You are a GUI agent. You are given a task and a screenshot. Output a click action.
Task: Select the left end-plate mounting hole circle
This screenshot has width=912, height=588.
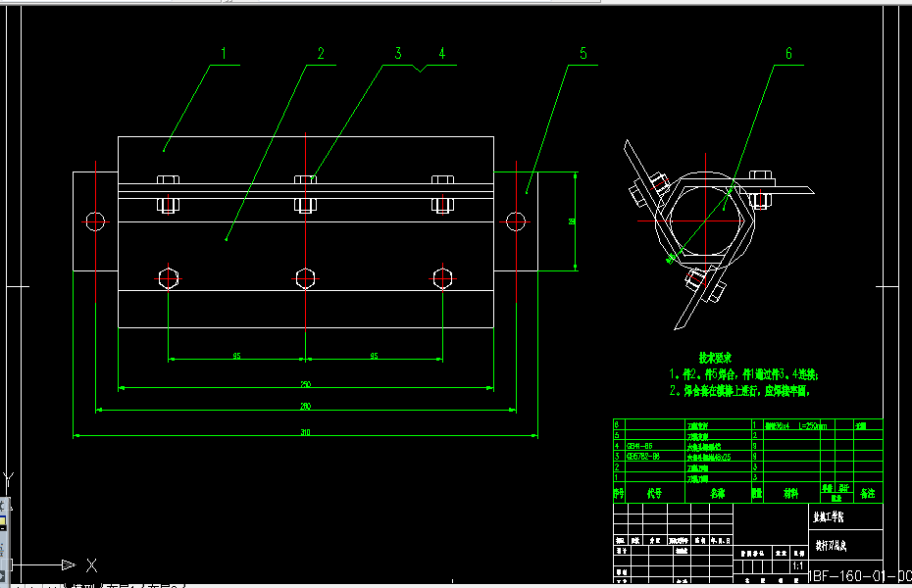(95, 221)
